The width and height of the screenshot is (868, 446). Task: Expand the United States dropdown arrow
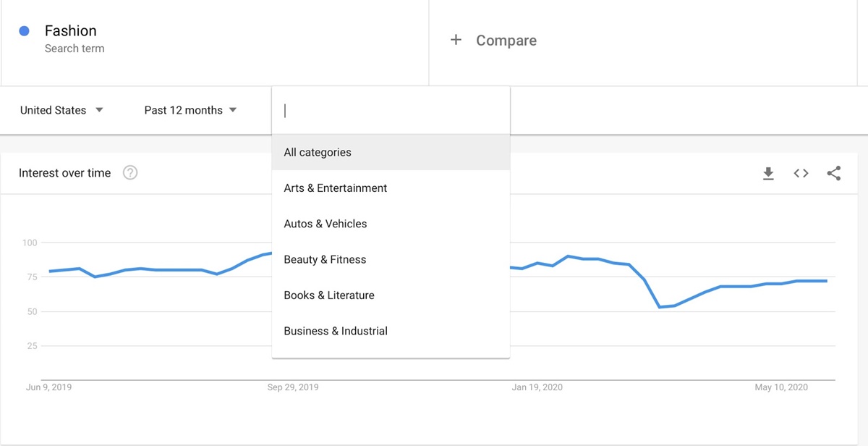click(x=99, y=110)
